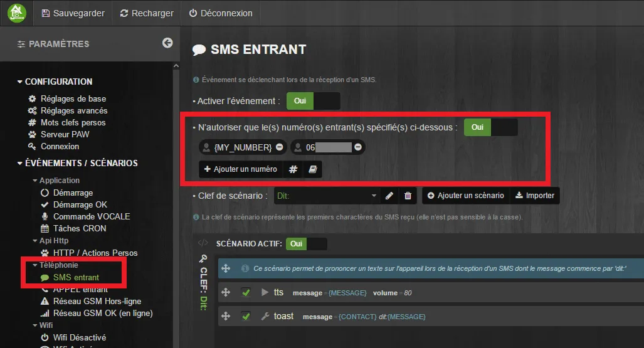644x348 pixels.
Task: Open Réglages de base
Action: point(67,98)
